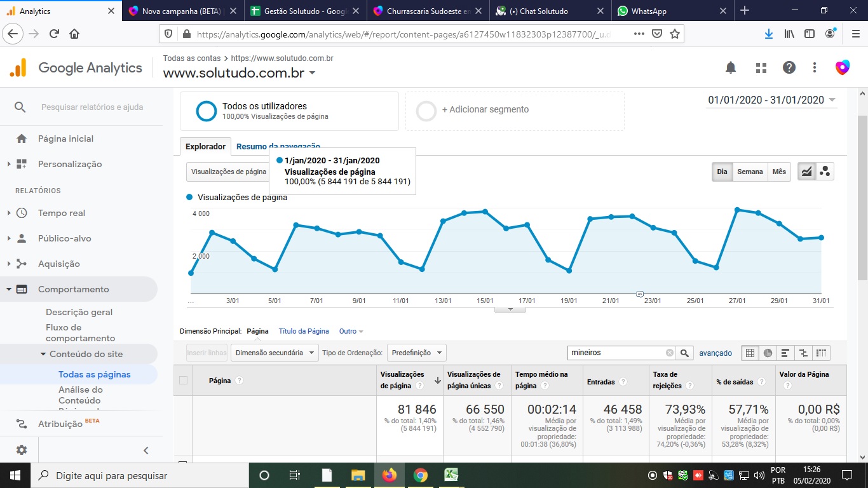The image size is (868, 488).
Task: Open the Google apps grid icon
Action: [761, 67]
